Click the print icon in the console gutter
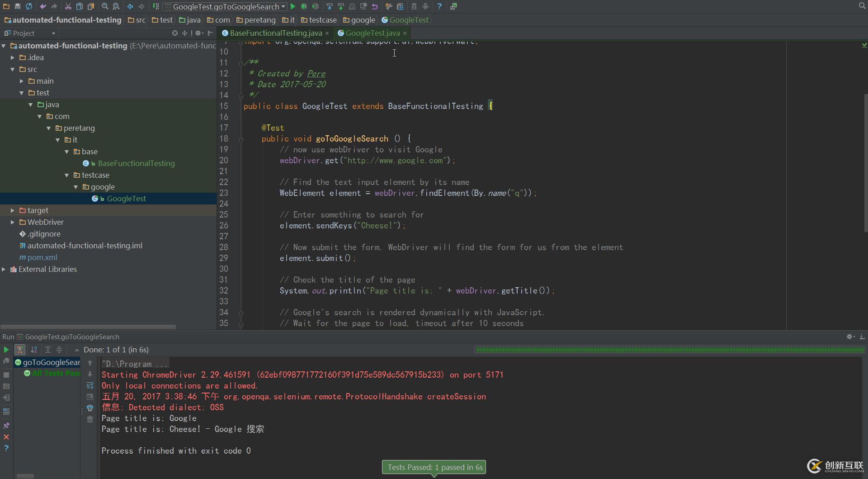This screenshot has height=479, width=868. pos(90,408)
